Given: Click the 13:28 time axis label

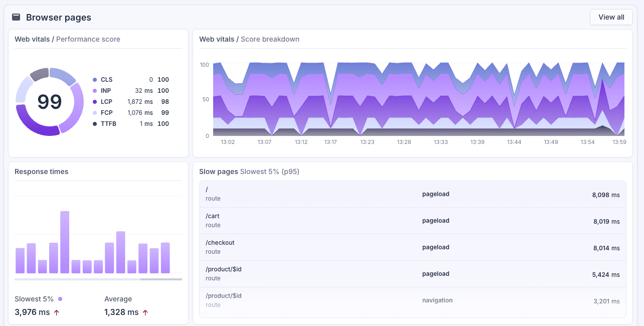Looking at the screenshot, I should pos(404,142).
